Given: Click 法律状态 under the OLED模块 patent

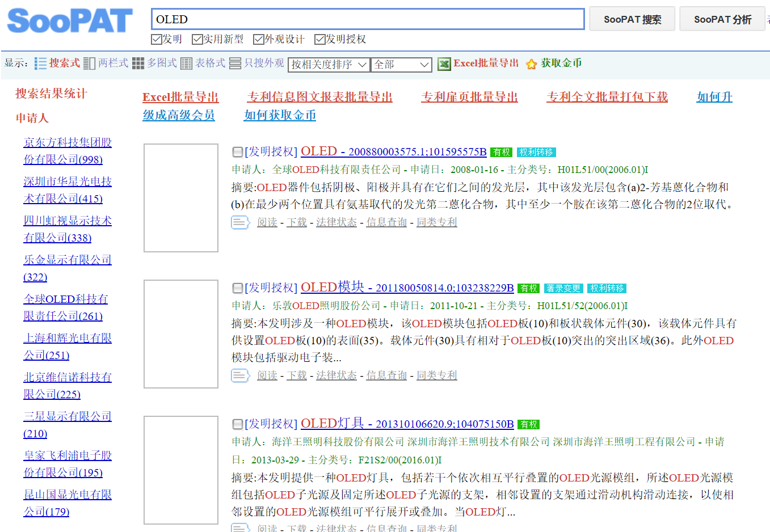Looking at the screenshot, I should 336,375.
